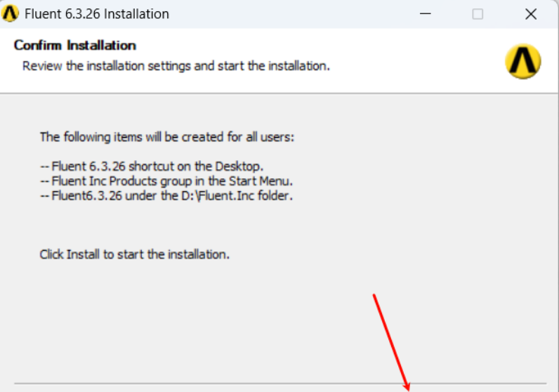The image size is (559, 392).
Task: Click the yellow Fluent logo in header
Action: (x=522, y=62)
